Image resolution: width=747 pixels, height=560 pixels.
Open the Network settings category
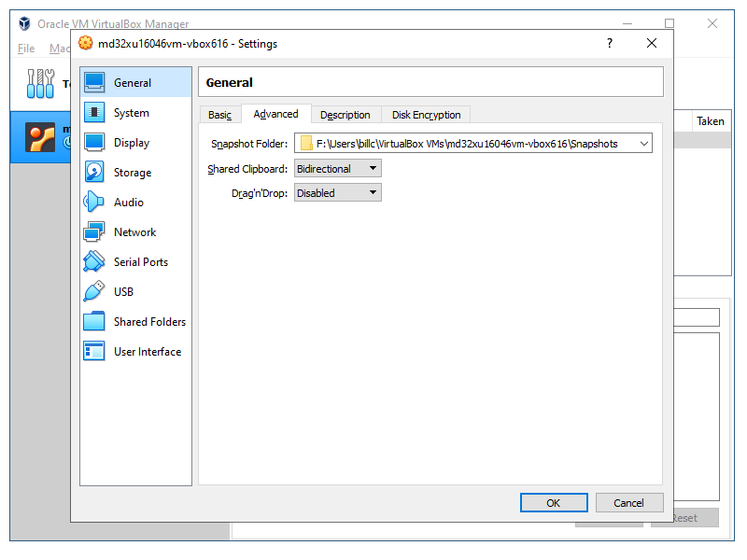coord(134,232)
